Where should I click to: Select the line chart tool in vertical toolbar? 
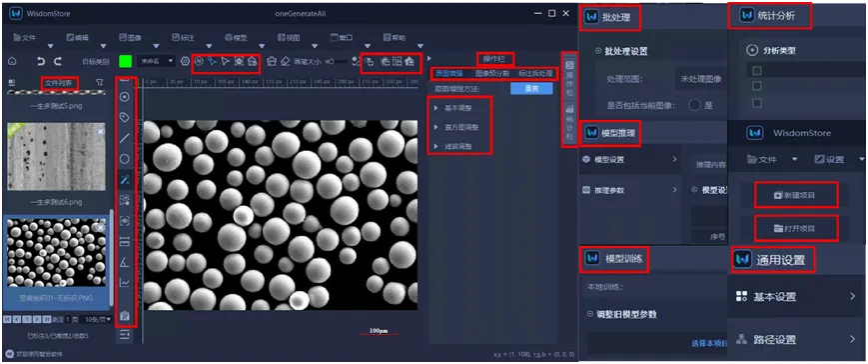[125, 283]
